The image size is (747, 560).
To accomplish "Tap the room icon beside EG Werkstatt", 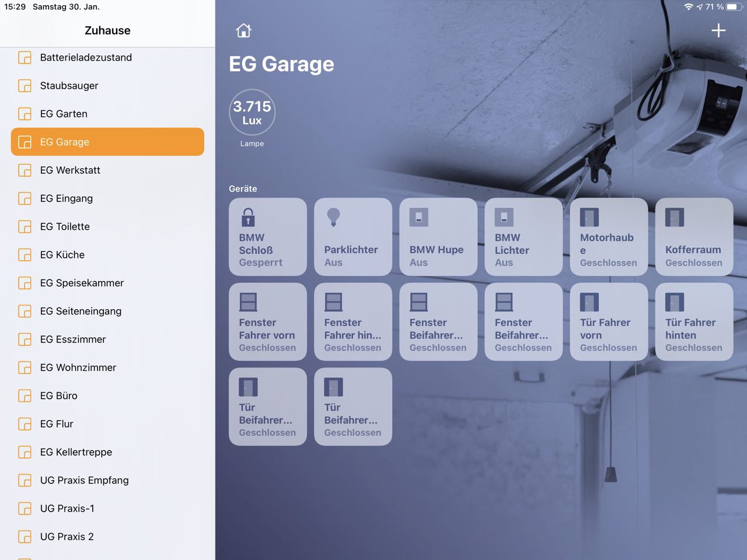I will click(25, 170).
